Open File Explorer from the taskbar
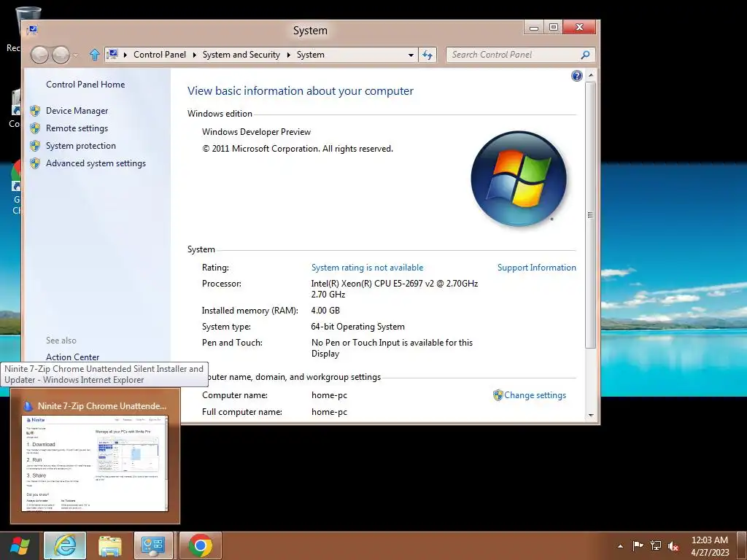This screenshot has height=560, width=747. 109,545
